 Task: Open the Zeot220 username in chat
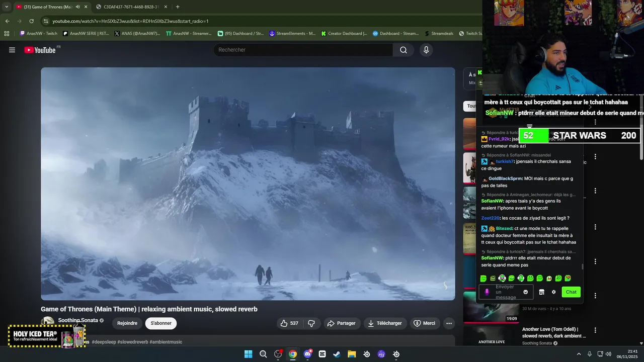490,218
